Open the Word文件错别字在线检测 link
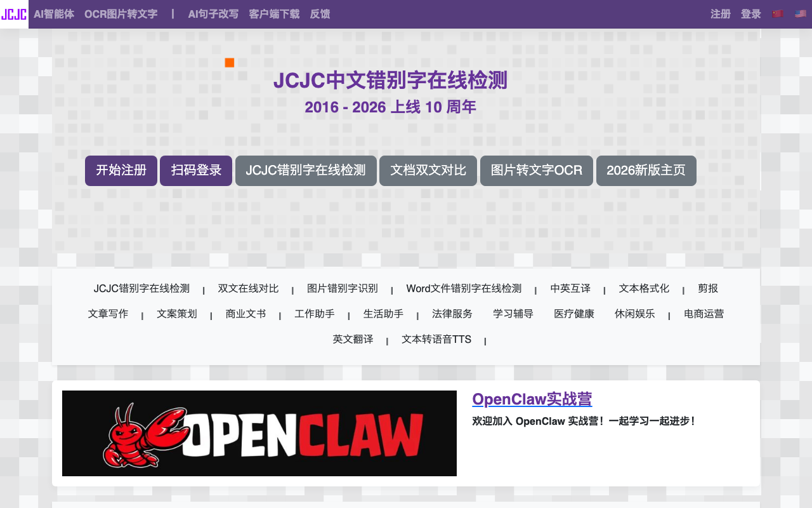812x508 pixels. pyautogui.click(x=464, y=288)
